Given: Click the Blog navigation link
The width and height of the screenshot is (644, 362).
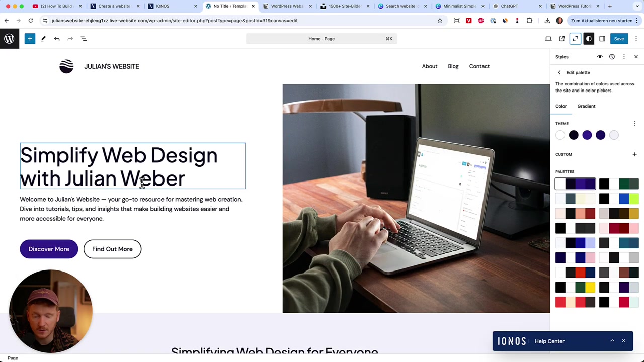Looking at the screenshot, I should point(453,66).
